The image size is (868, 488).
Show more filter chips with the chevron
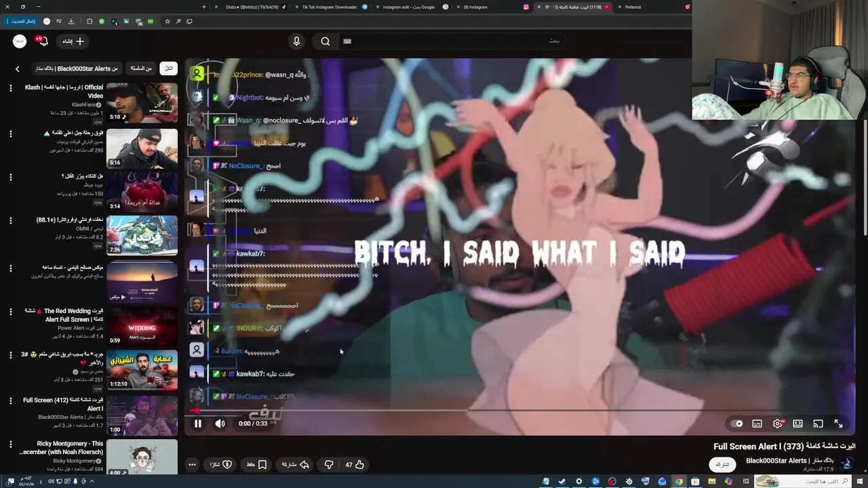coord(18,68)
